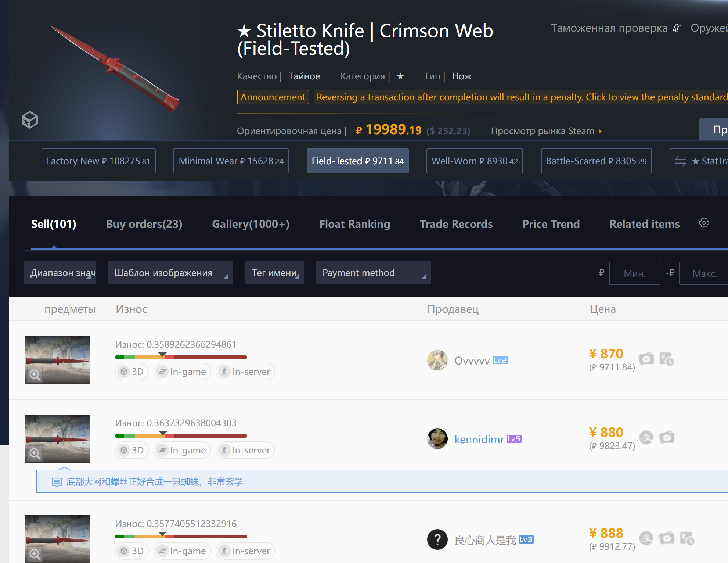728x563 pixels.
Task: Click the currency-clock icon on ¥ 888 listing
Action: [x=687, y=538]
